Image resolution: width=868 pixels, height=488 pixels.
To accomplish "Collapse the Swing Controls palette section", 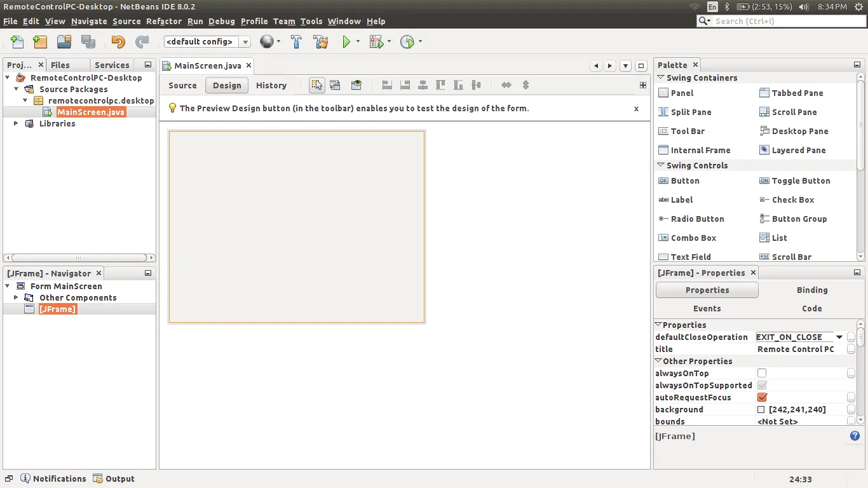I will (x=661, y=165).
